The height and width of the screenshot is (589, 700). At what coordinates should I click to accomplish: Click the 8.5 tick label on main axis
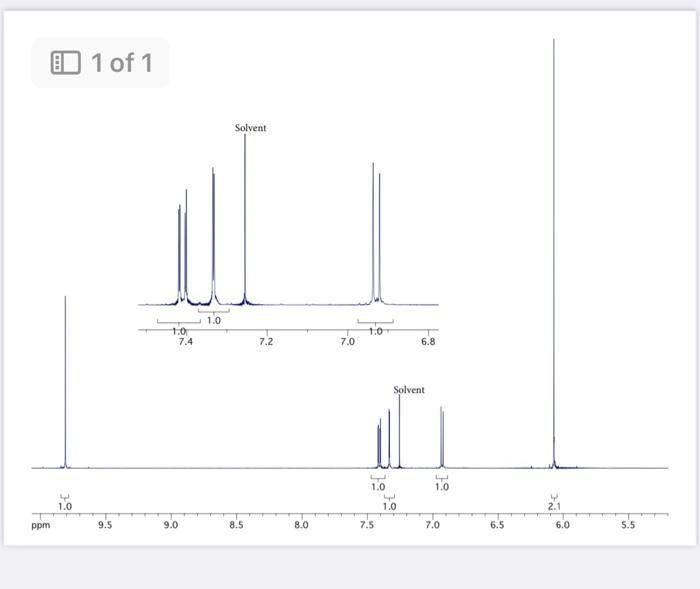[x=236, y=525]
